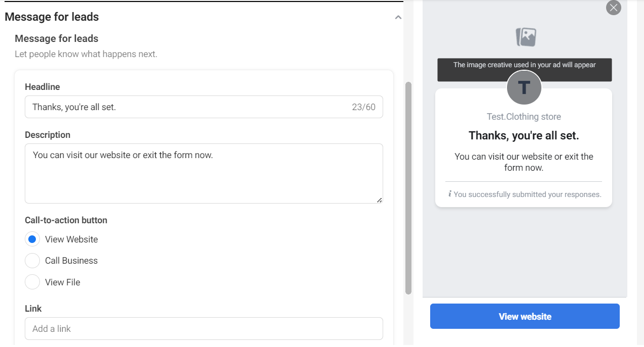The image size is (644, 347).
Task: Click the Message for leads heading
Action: [x=52, y=17]
